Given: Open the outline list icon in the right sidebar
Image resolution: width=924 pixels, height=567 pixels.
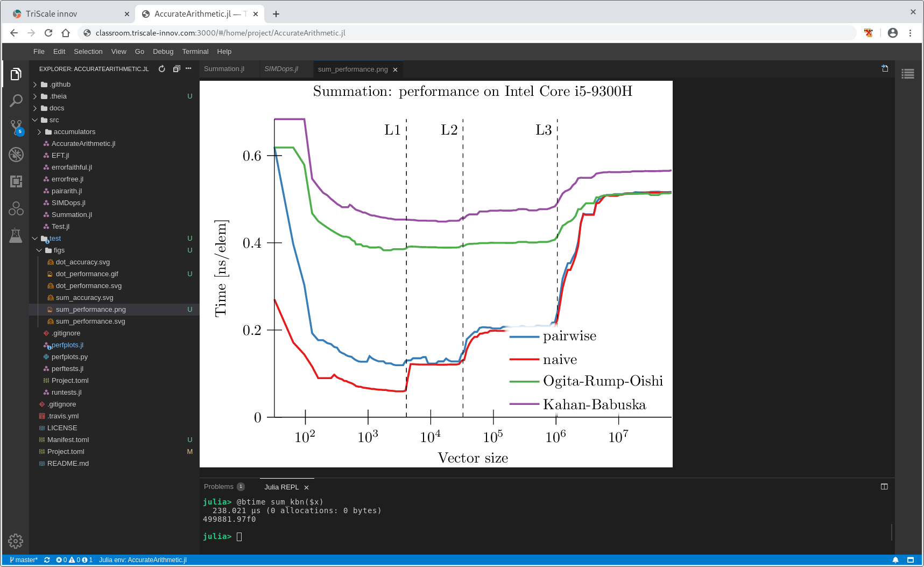Looking at the screenshot, I should click(x=908, y=74).
